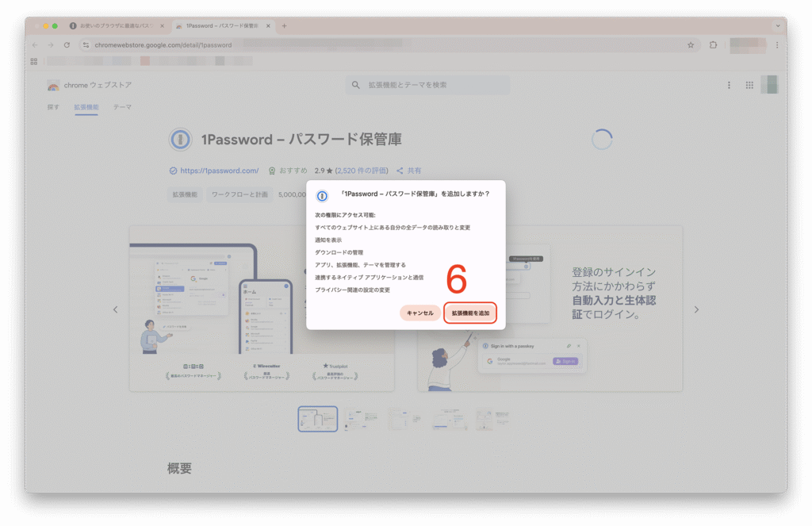812x526 pixels.
Task: Select the fourth screenshot thumbnail
Action: [450, 419]
